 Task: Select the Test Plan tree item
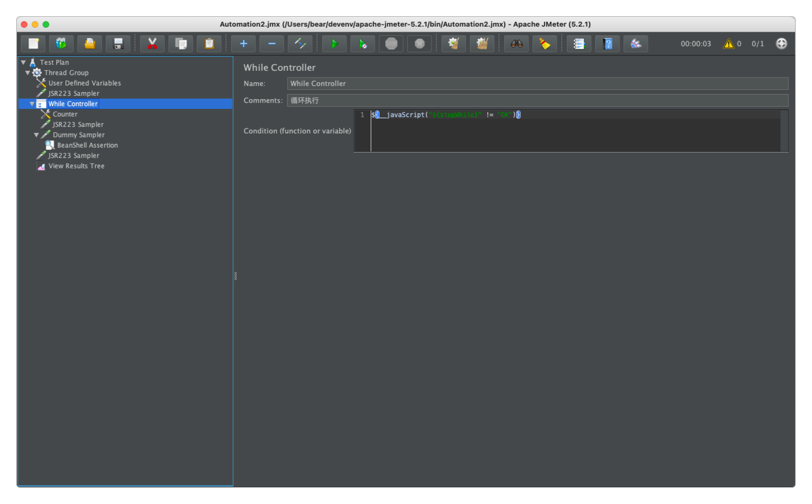tap(54, 63)
